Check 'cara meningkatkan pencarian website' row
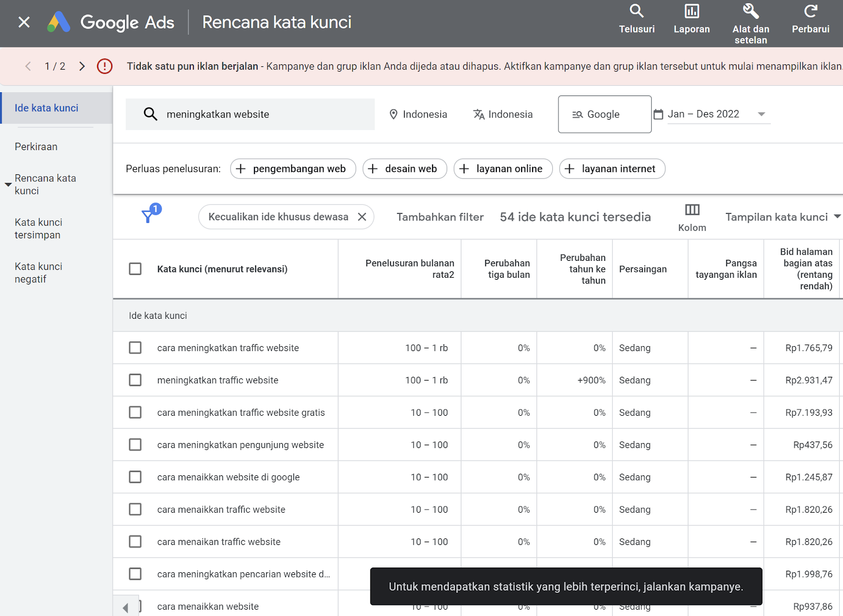 point(135,574)
